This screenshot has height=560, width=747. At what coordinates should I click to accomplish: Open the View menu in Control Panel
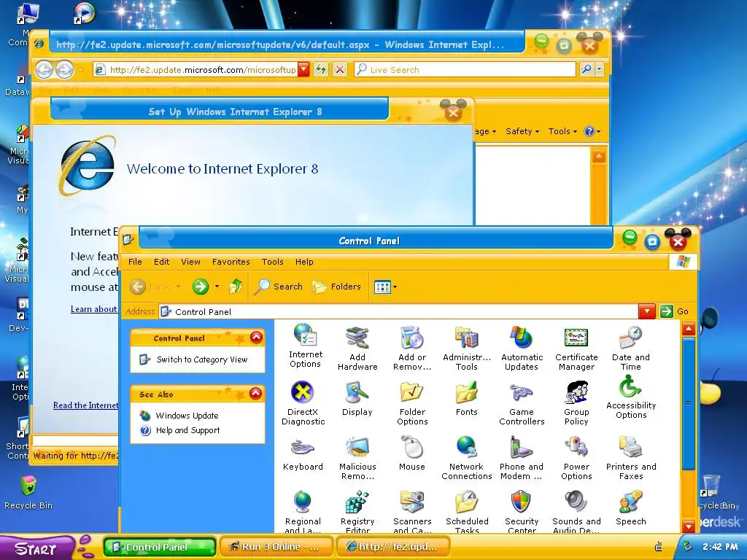click(190, 262)
